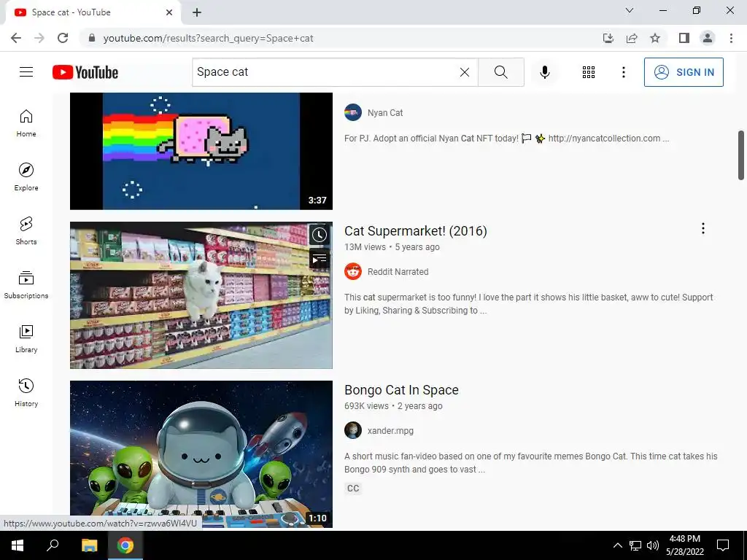Show hidden system tray icons
The image size is (747, 560).
coord(617,545)
